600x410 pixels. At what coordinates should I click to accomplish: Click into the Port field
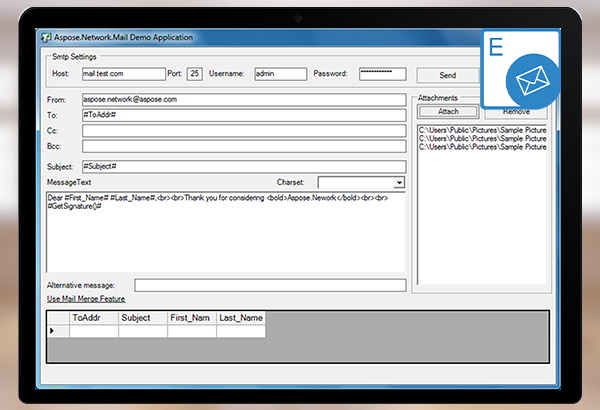[194, 74]
